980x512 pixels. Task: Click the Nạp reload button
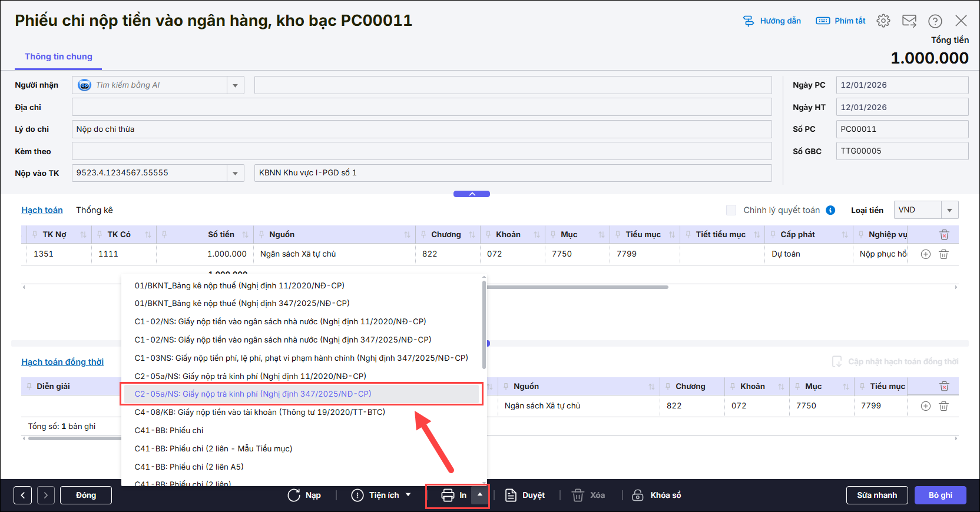304,495
